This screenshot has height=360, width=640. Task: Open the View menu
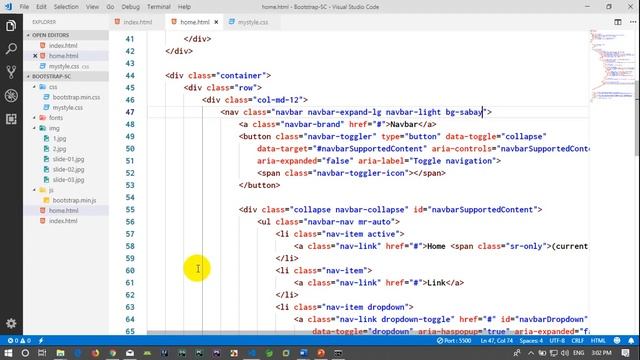coord(92,7)
